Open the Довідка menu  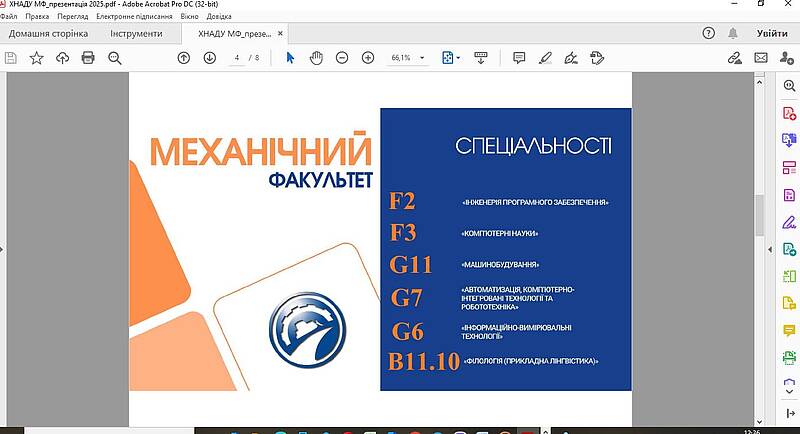(x=219, y=16)
